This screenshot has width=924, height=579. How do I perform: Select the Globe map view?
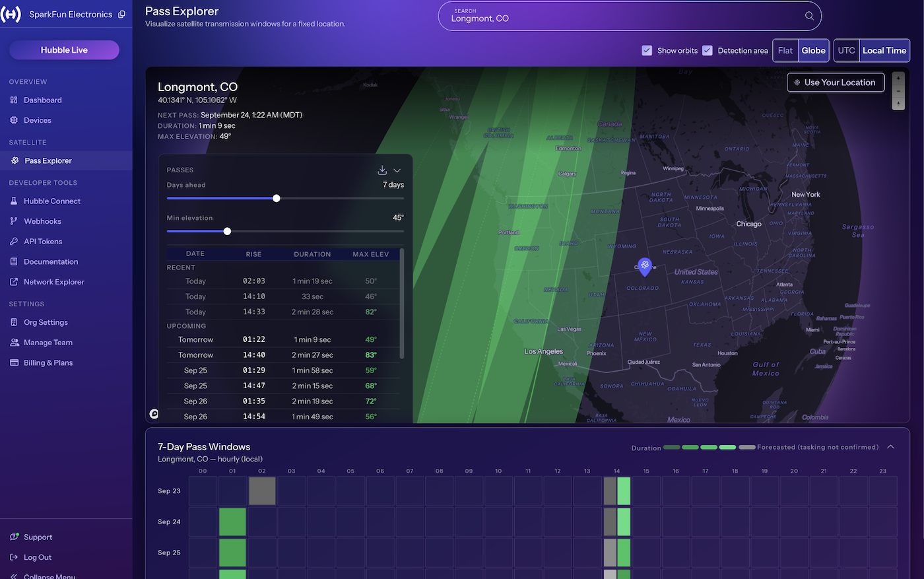pyautogui.click(x=814, y=51)
